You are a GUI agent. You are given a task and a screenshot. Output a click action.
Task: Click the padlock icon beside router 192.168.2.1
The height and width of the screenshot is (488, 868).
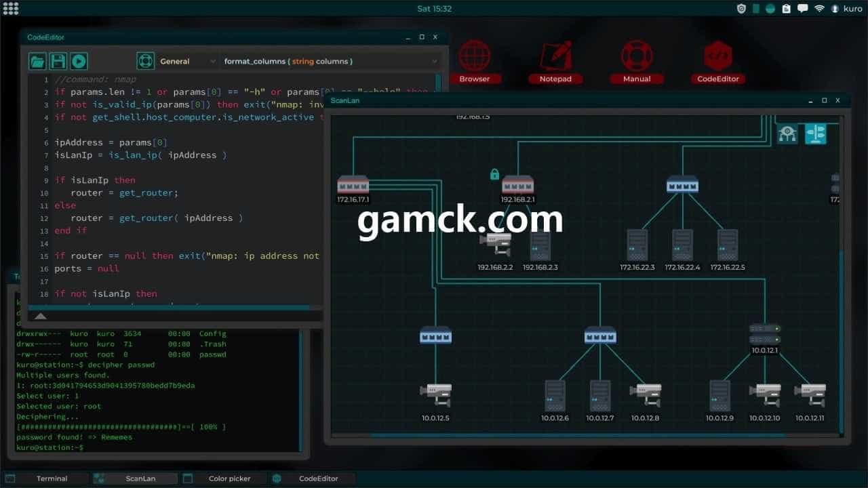tap(494, 175)
